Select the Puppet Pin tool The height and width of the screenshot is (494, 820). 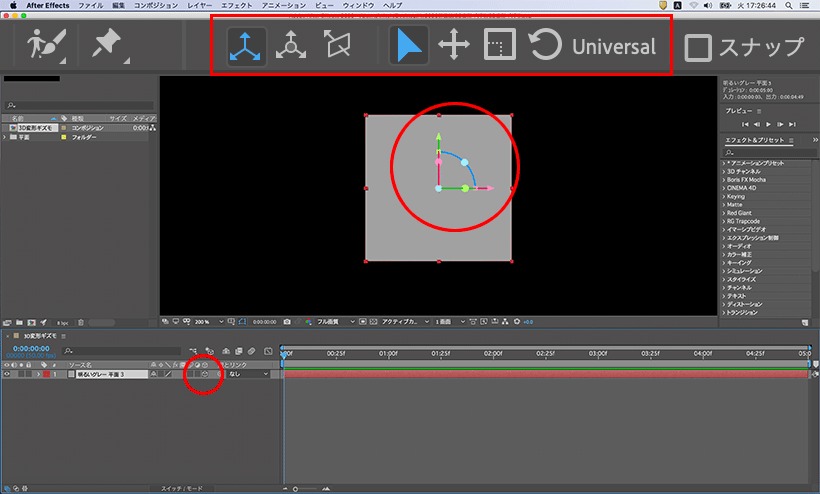coord(108,44)
